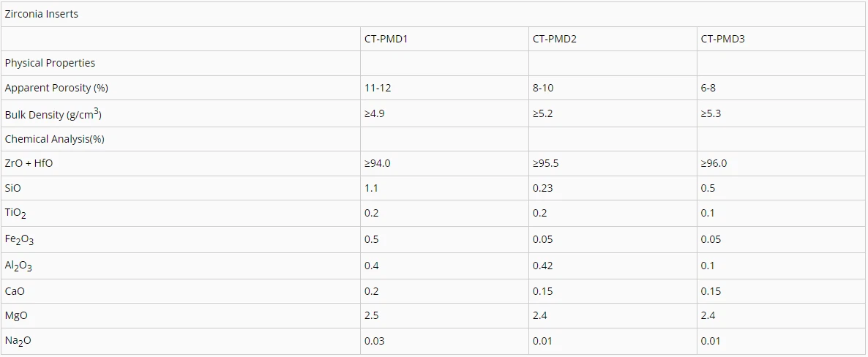868x357 pixels.
Task: Click the Al2O3 value 0.42
Action: tap(541, 266)
